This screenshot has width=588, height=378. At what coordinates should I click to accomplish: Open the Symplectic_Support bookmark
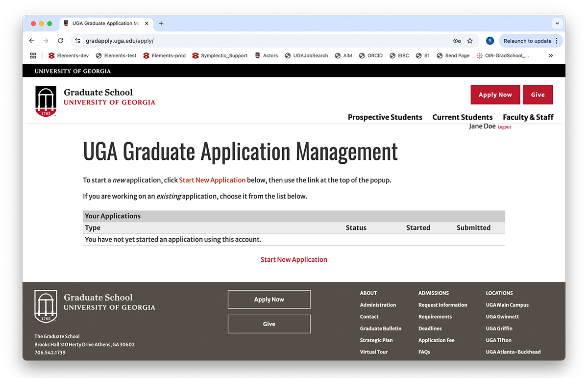[220, 55]
